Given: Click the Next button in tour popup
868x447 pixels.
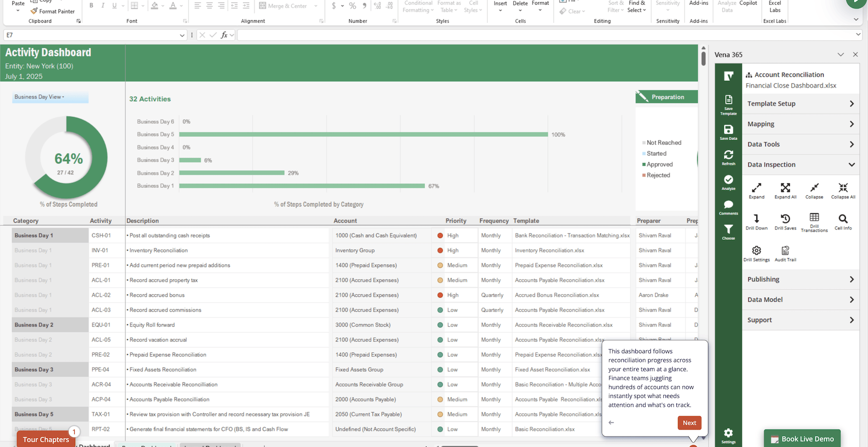Looking at the screenshot, I should click(689, 423).
